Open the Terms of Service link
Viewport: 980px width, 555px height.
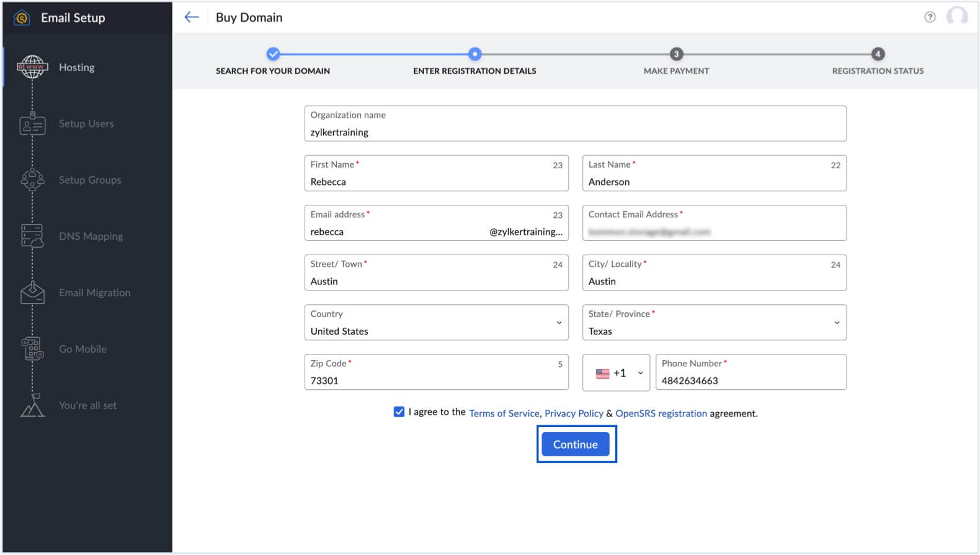pyautogui.click(x=504, y=413)
